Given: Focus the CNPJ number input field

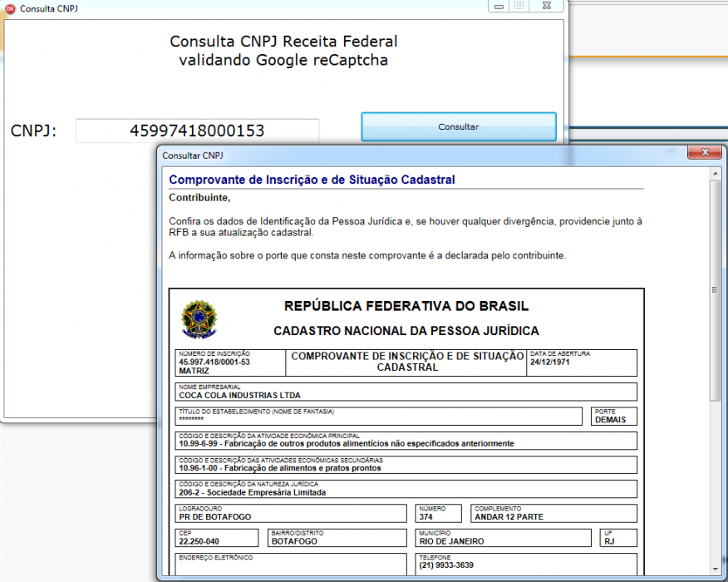Looking at the screenshot, I should tap(197, 131).
